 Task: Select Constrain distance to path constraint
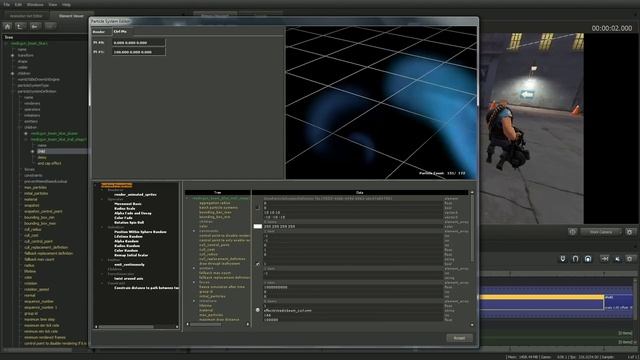coord(146,288)
